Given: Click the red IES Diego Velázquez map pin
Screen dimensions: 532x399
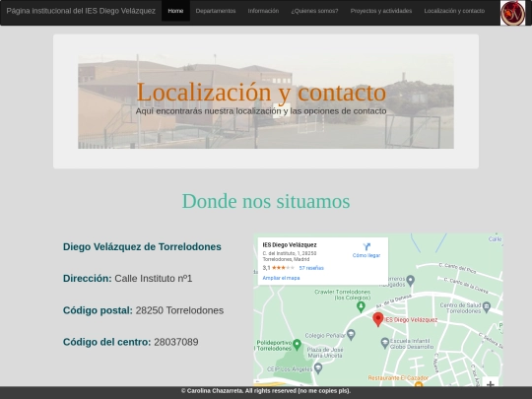Looking at the screenshot, I should pyautogui.click(x=378, y=319).
